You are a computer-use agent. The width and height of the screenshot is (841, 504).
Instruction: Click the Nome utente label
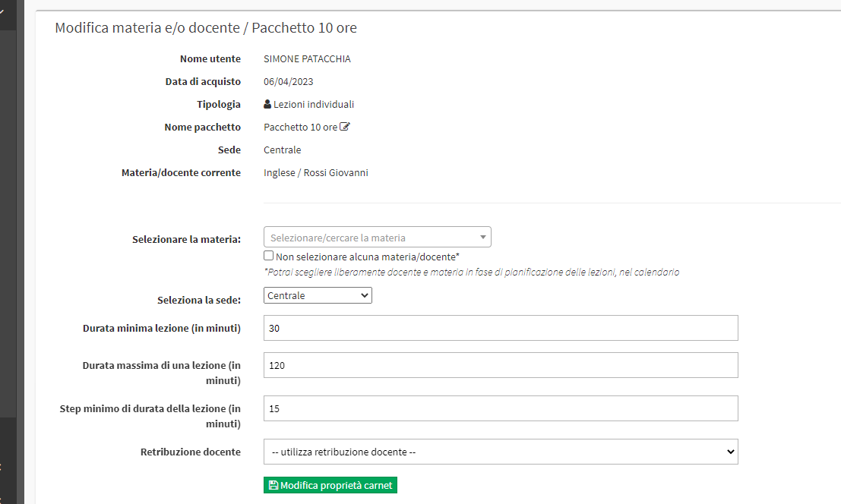click(x=210, y=59)
